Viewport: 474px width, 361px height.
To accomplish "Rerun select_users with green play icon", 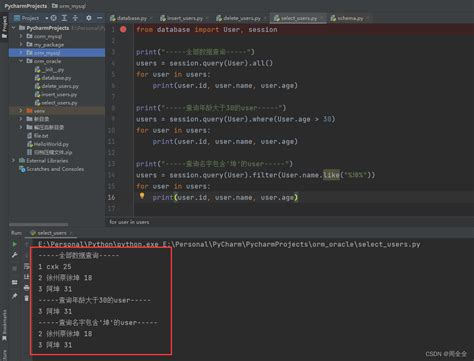I will (14, 244).
